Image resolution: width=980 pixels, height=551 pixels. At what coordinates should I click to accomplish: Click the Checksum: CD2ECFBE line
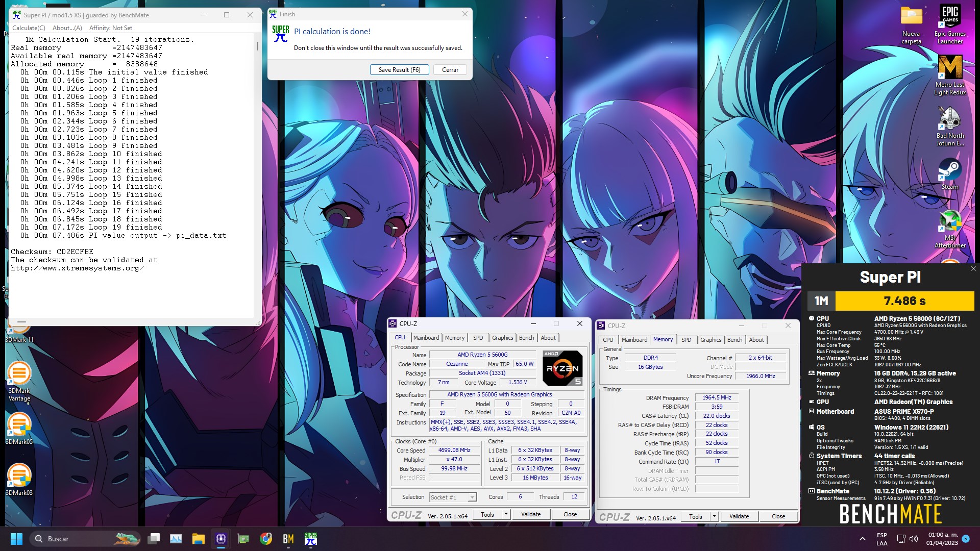click(52, 252)
